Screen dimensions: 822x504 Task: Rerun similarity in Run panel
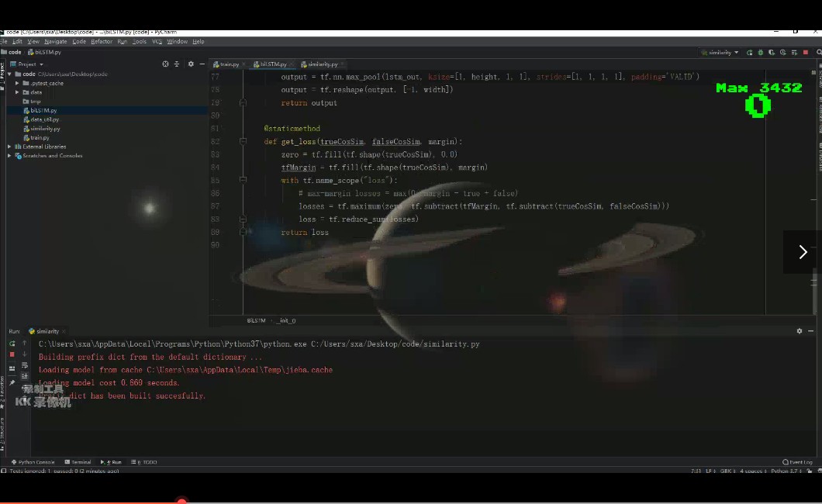coord(12,343)
